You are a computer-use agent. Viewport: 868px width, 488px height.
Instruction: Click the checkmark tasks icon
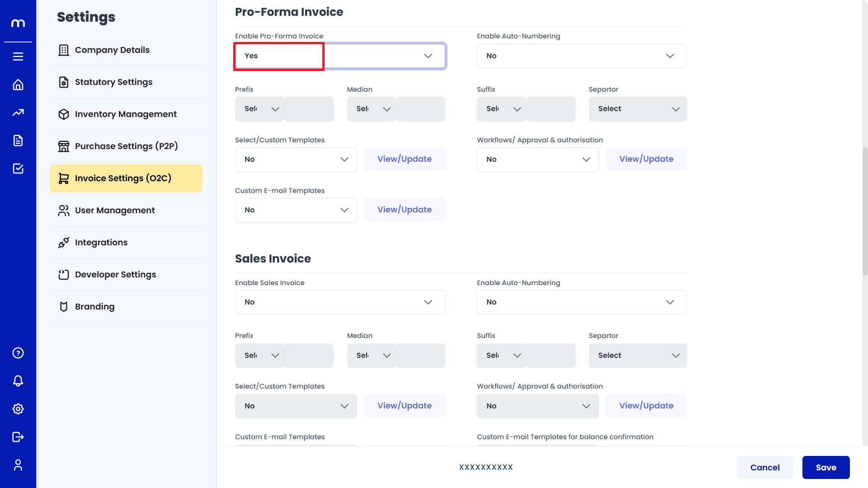pyautogui.click(x=18, y=169)
